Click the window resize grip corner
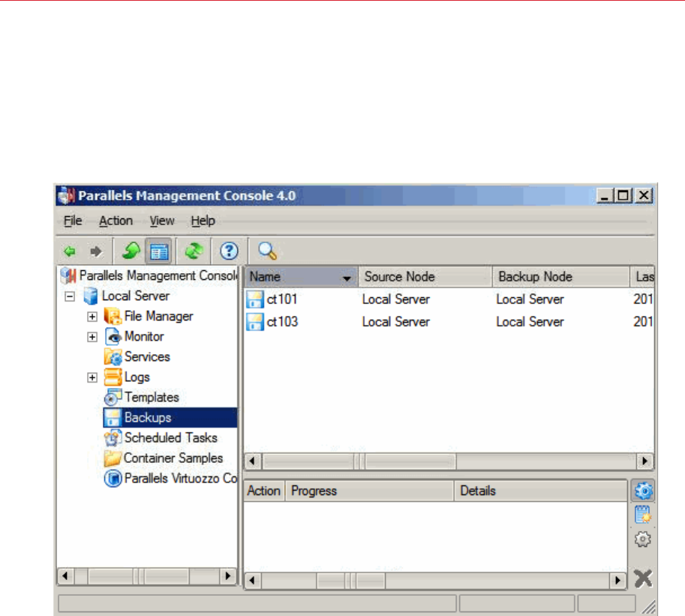 click(649, 606)
